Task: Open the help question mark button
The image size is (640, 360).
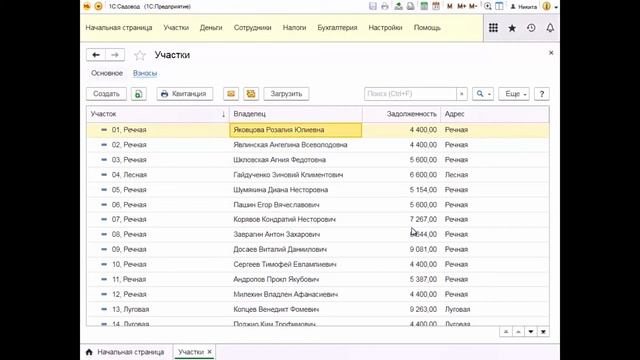Action: coord(542,94)
